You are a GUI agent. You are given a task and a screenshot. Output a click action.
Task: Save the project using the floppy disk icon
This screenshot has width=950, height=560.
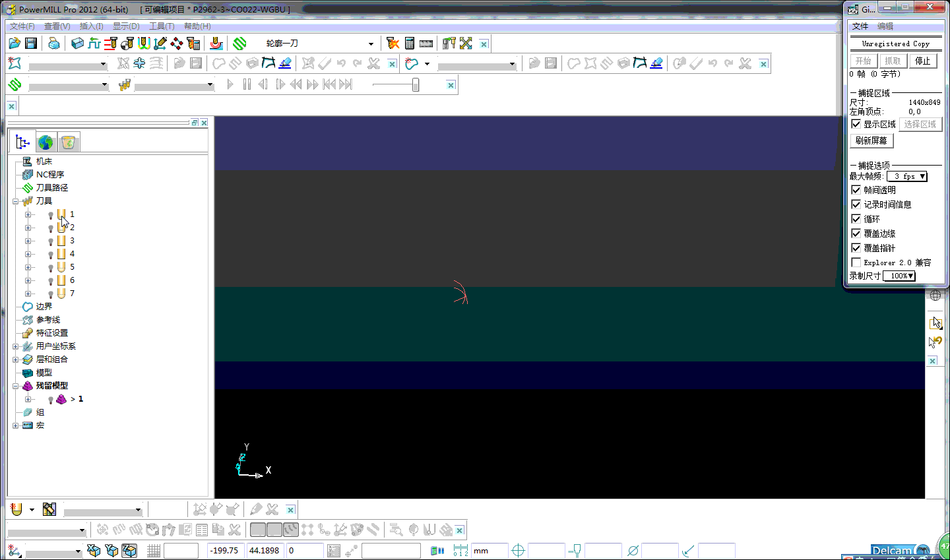31,44
